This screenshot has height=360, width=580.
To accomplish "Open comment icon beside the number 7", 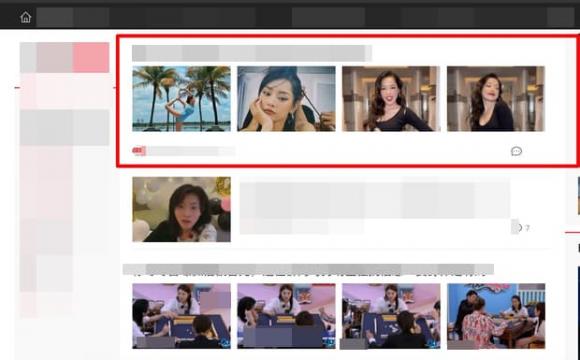I will (x=518, y=228).
